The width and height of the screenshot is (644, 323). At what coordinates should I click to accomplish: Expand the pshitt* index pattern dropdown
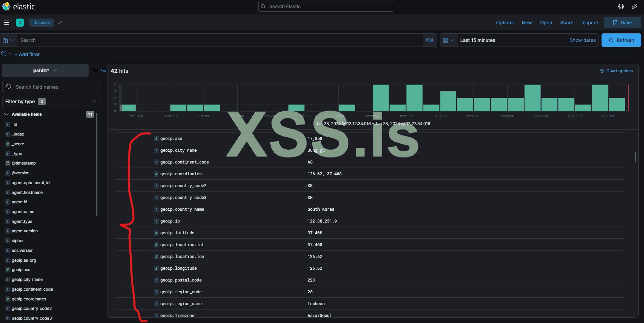pyautogui.click(x=45, y=70)
